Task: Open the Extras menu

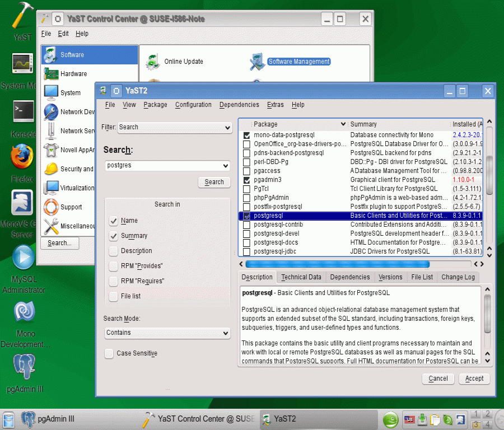Action: (x=275, y=105)
